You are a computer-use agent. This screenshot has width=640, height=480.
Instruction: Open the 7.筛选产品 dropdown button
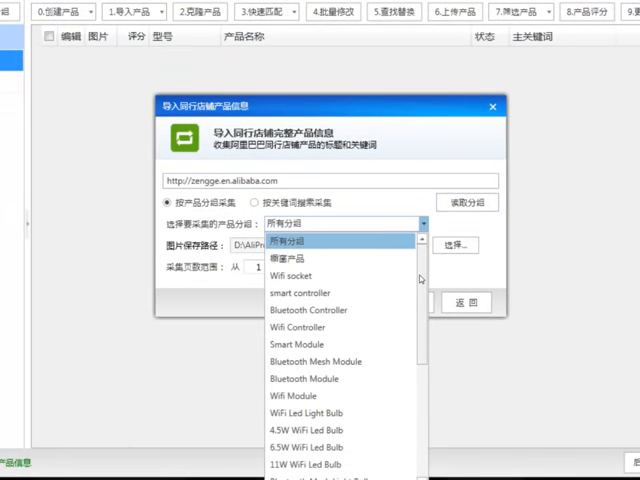coord(521,12)
